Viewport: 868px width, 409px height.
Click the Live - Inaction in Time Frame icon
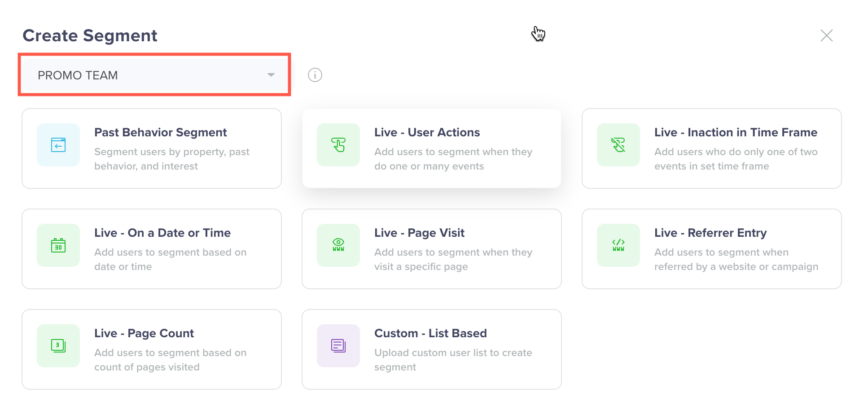pos(618,145)
